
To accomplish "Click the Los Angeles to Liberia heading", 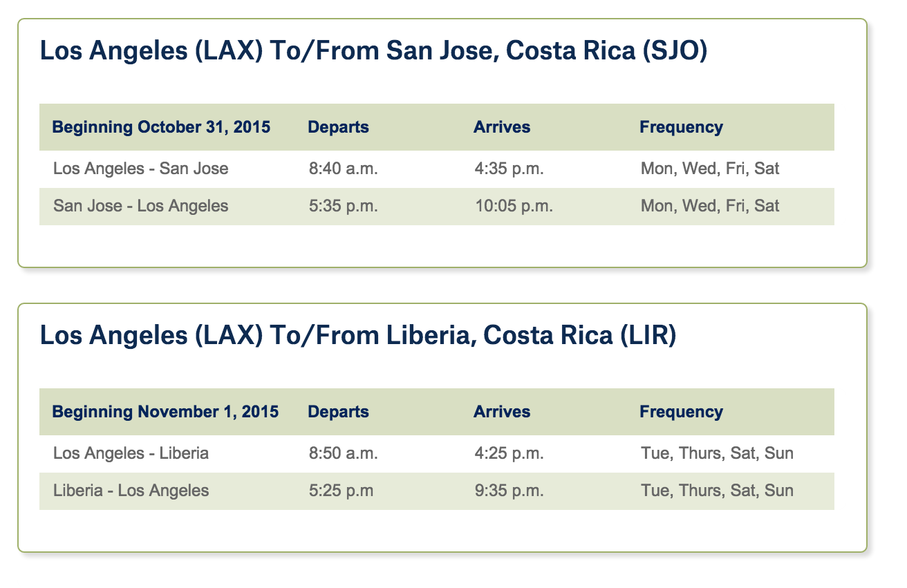I will [x=358, y=335].
